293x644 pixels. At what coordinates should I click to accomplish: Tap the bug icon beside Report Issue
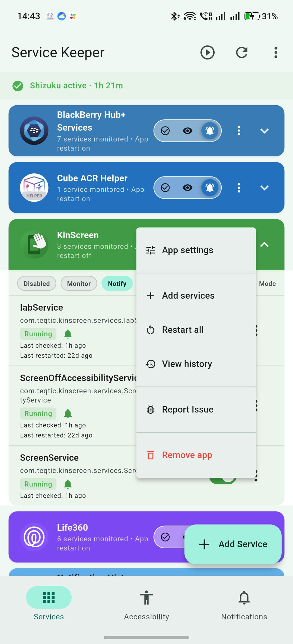(x=151, y=409)
